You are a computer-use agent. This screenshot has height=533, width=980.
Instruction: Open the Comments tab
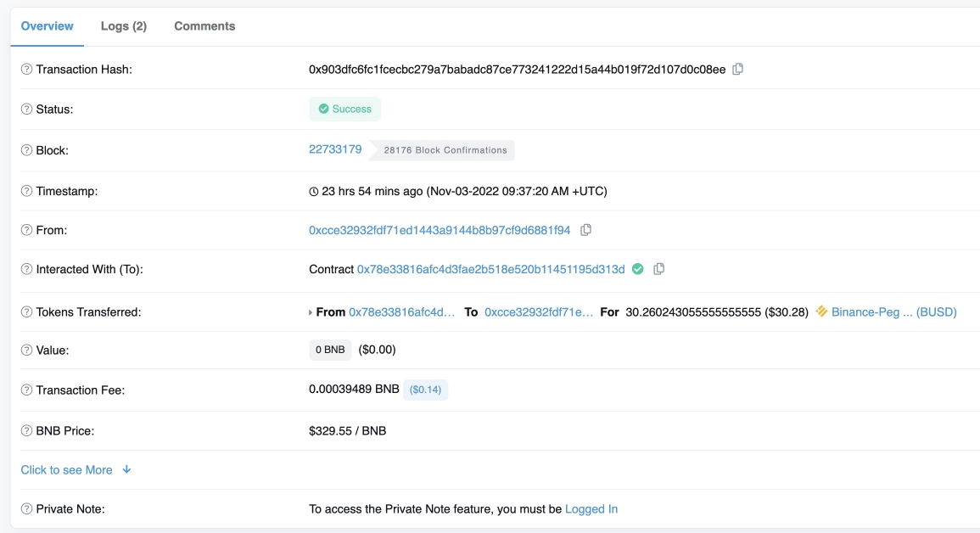click(x=204, y=26)
